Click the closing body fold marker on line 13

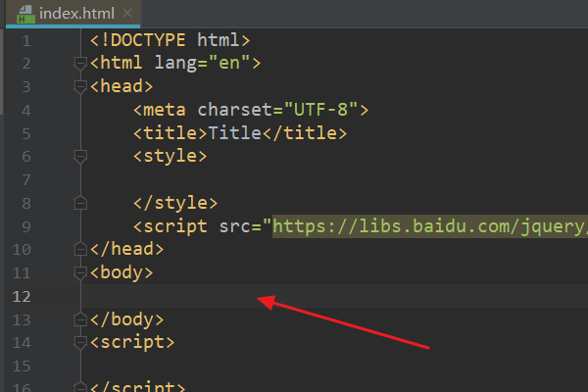(x=80, y=318)
